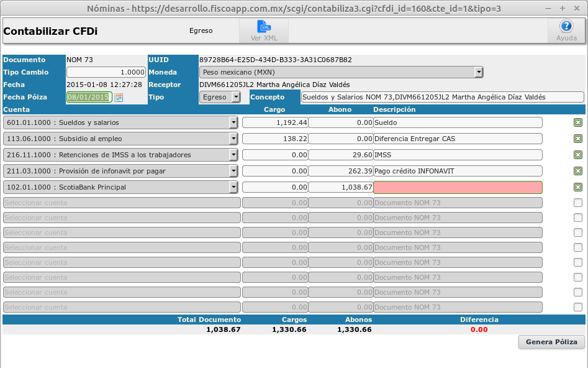Viewport: 588px width, 368px height.
Task: Delete the Retenciones de IMSS row
Action: tap(578, 155)
